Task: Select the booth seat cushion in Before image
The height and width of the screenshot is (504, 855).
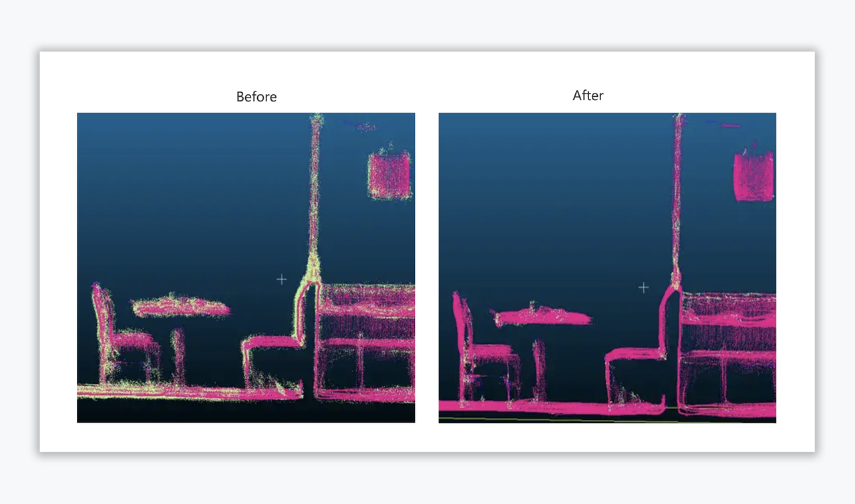Action: (271, 342)
